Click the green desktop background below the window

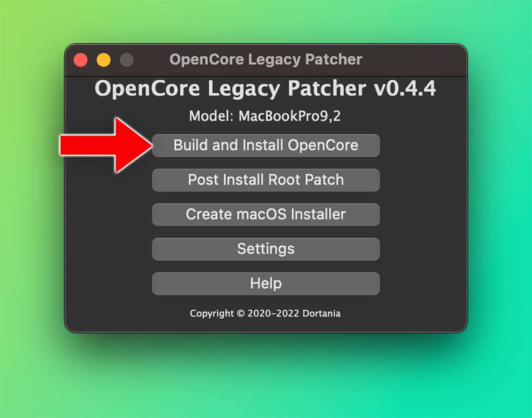click(266, 377)
